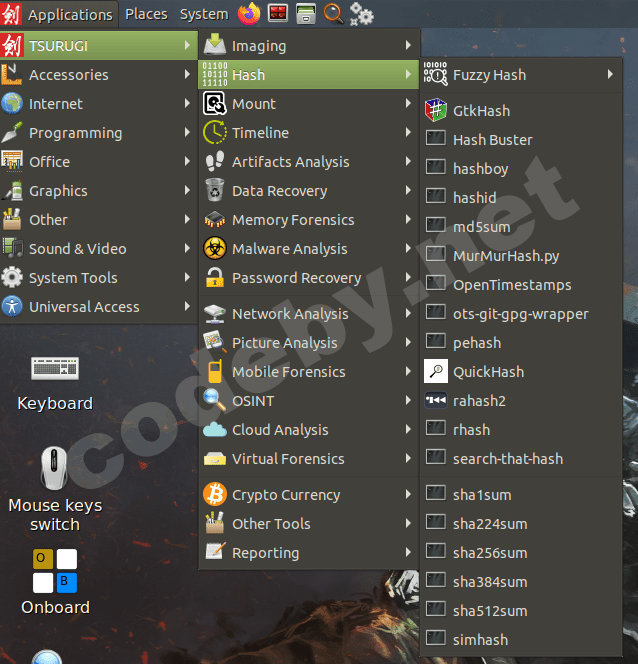Click the Cloud Analysis cloud icon

coord(215,429)
